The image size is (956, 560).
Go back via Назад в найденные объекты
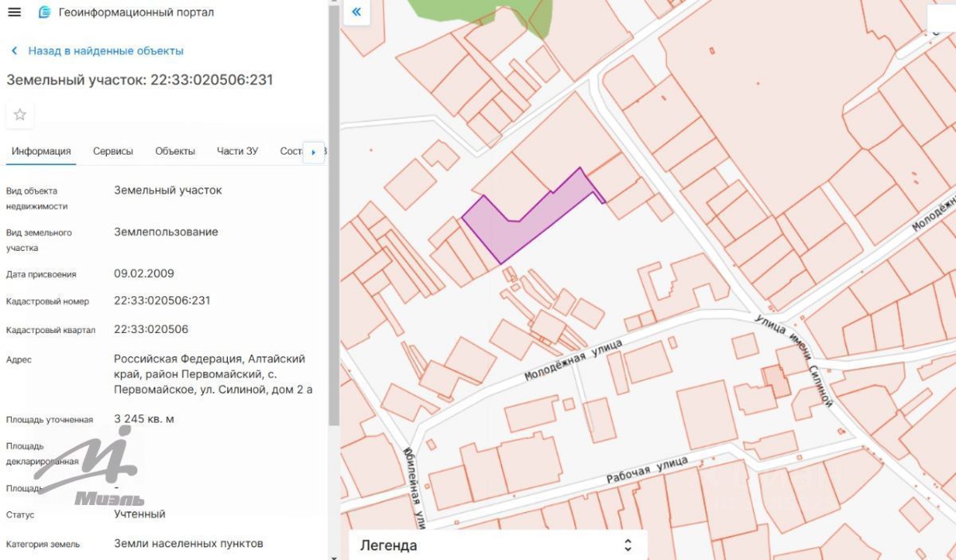click(97, 50)
